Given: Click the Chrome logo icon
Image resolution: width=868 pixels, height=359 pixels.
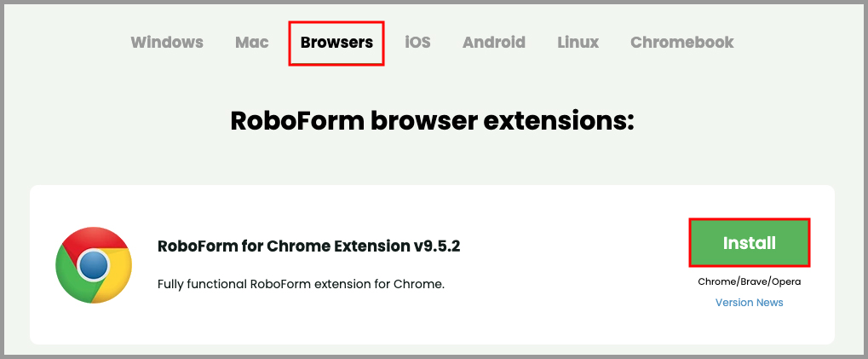Looking at the screenshot, I should pyautogui.click(x=94, y=265).
